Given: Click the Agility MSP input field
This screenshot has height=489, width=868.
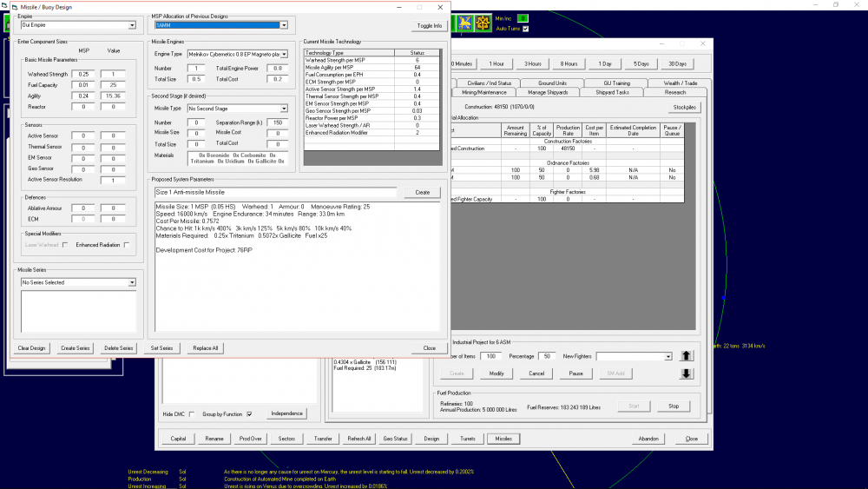Looking at the screenshot, I should tap(83, 96).
